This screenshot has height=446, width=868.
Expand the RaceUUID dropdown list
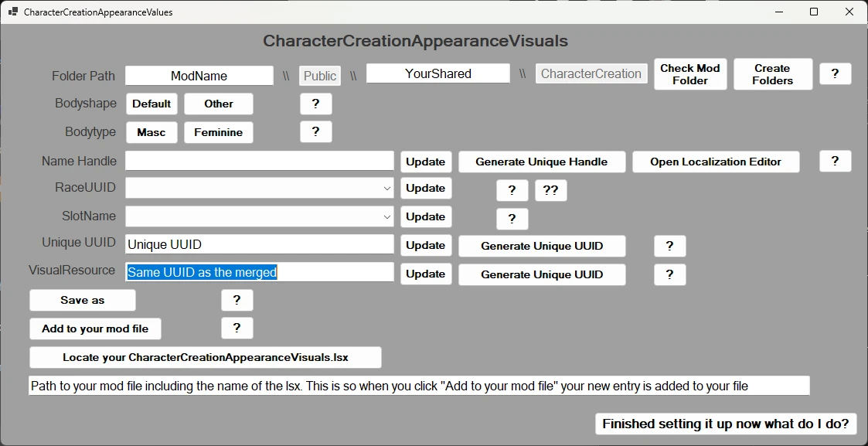(x=386, y=189)
